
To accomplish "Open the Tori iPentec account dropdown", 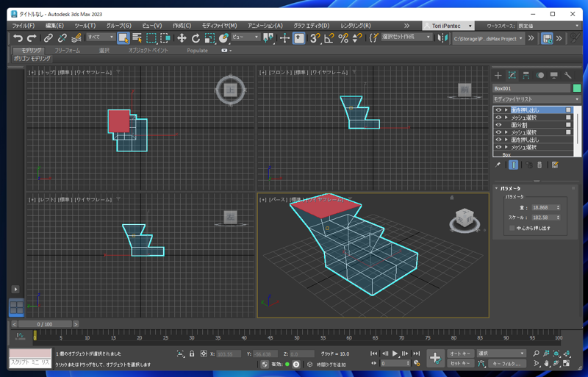I will pyautogui.click(x=448, y=26).
